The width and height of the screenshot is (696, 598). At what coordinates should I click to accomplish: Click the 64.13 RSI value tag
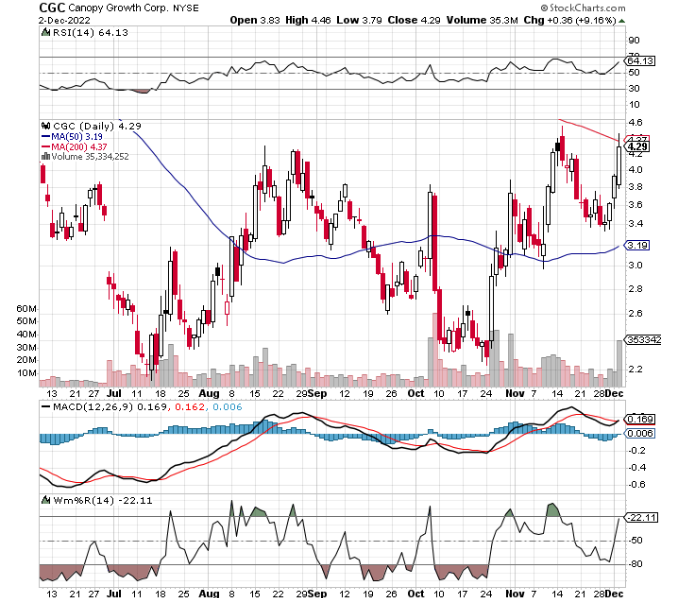click(x=638, y=61)
